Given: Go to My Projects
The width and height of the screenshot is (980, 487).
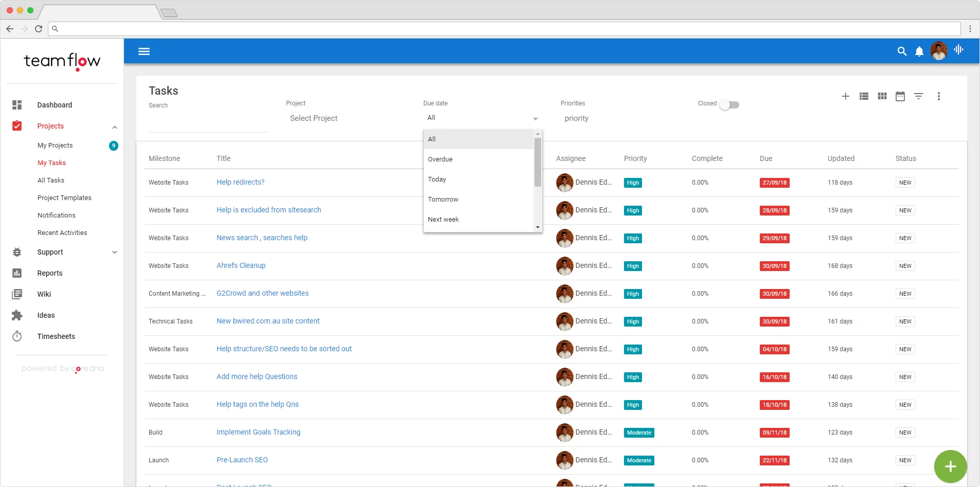Looking at the screenshot, I should 55,146.
